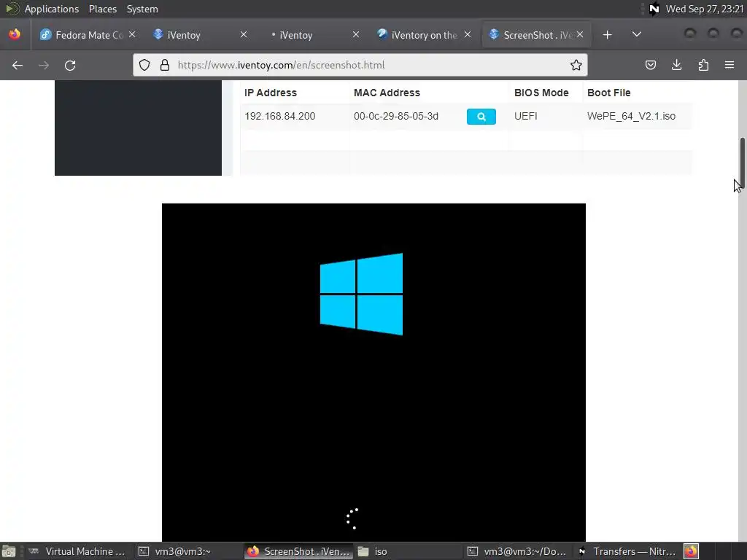Open the extensions puzzle icon
Viewport: 747px width, 560px height.
coord(703,65)
